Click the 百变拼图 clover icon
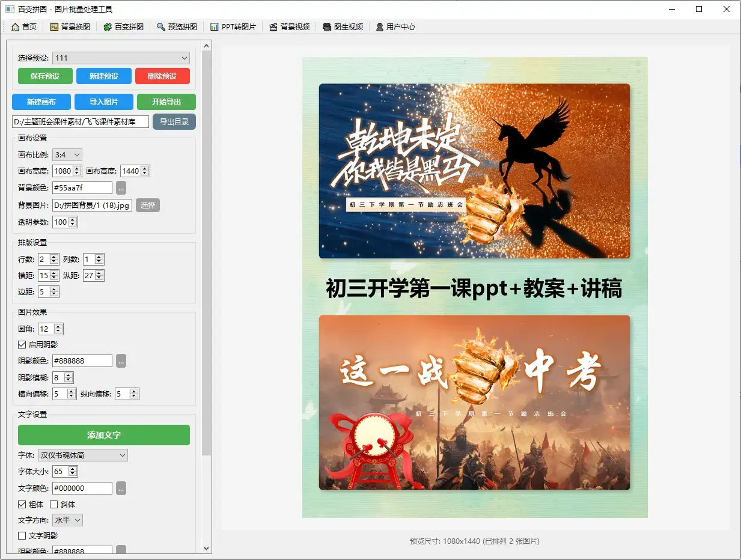The image size is (741, 560). pyautogui.click(x=108, y=27)
